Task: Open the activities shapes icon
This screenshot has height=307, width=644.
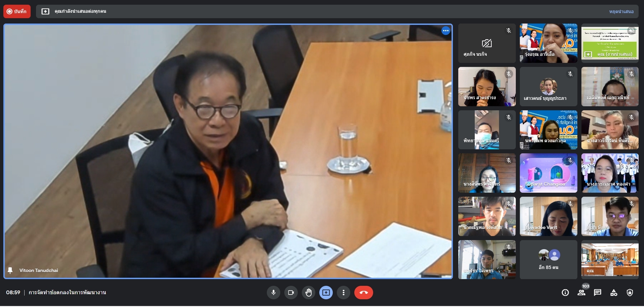Action: [614, 293]
